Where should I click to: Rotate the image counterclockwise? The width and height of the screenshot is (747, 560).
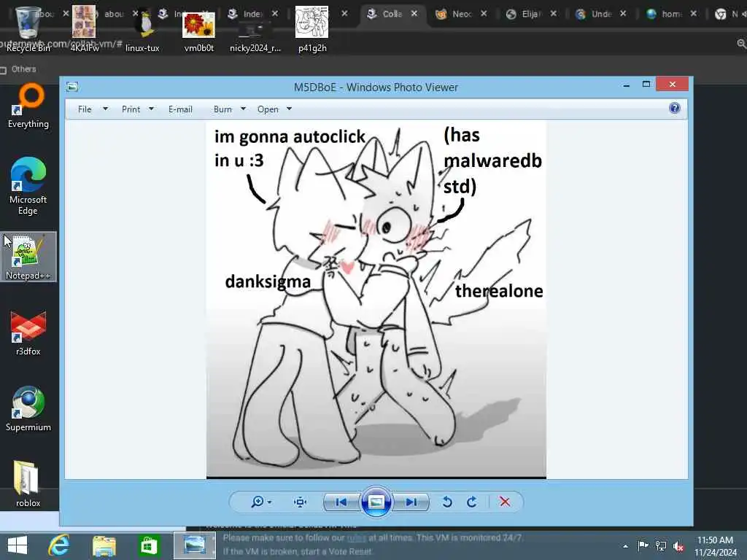447,502
